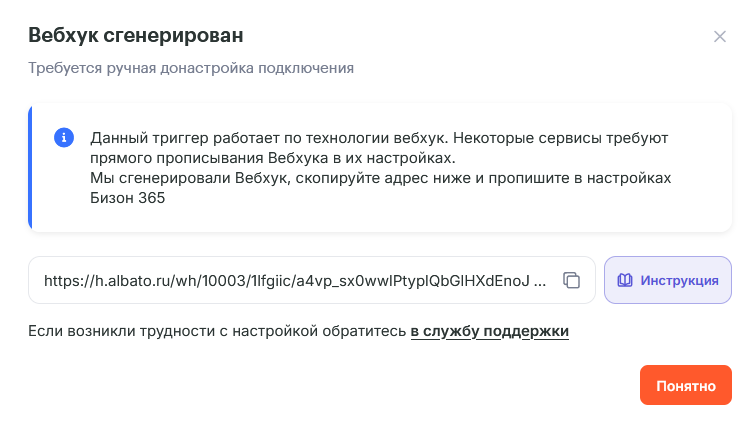Click the "Бизон 365" service name
This screenshot has width=755, height=432.
tap(127, 198)
